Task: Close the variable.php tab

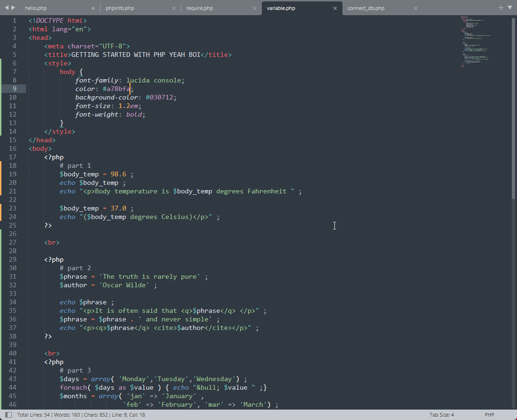Action: pos(335,8)
